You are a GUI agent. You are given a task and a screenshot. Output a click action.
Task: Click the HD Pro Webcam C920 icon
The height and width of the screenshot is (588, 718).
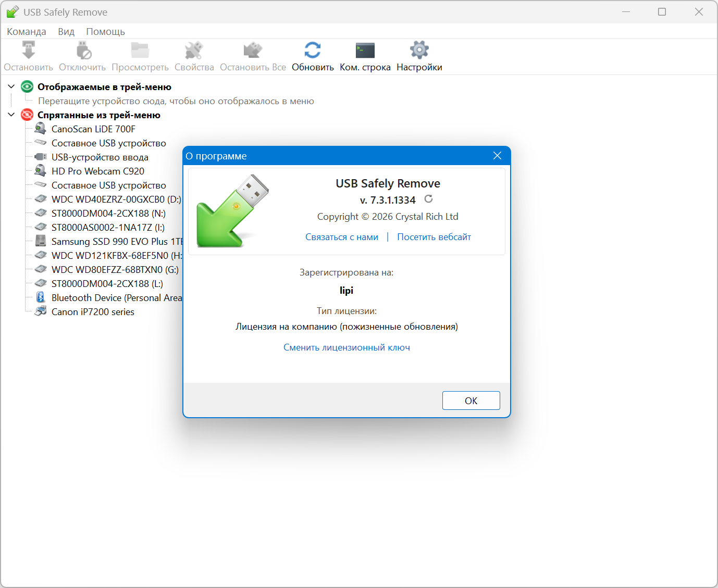click(x=41, y=171)
